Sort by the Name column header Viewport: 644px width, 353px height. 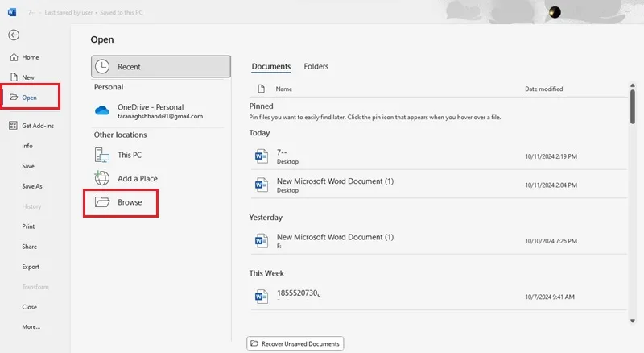284,89
